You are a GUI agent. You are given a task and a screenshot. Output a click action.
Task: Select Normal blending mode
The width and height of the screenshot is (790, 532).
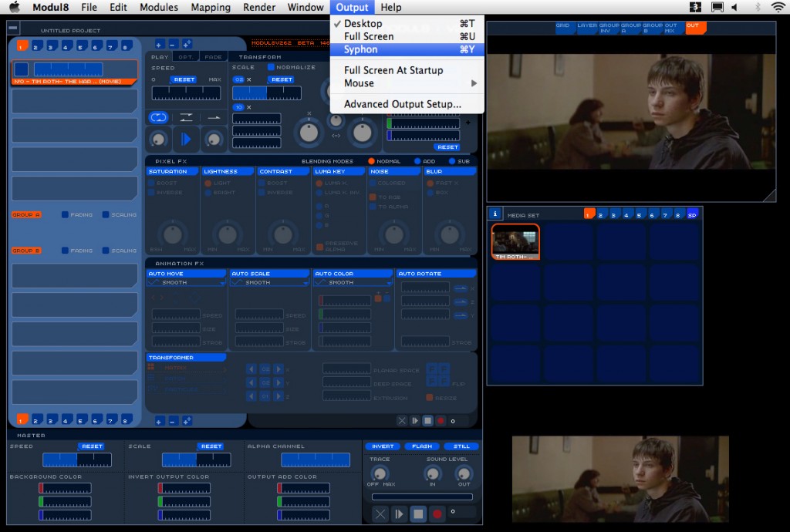click(x=371, y=161)
